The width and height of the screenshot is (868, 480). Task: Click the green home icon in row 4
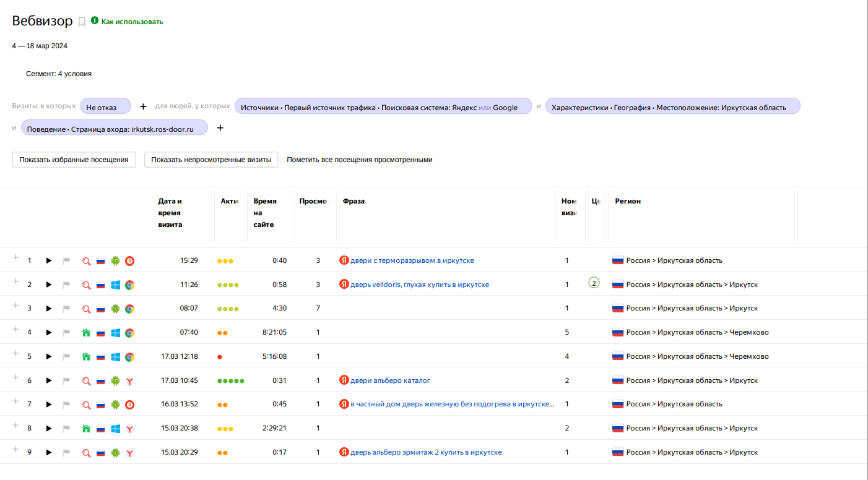[87, 333]
